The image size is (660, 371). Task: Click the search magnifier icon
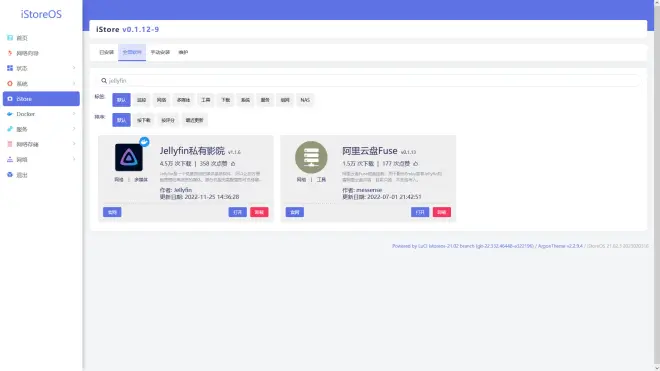click(104, 80)
